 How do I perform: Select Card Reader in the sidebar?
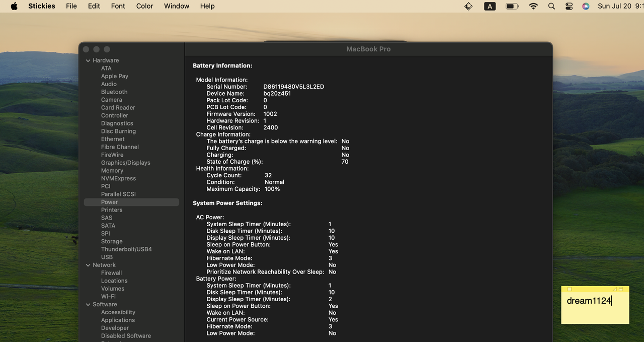pyautogui.click(x=118, y=107)
